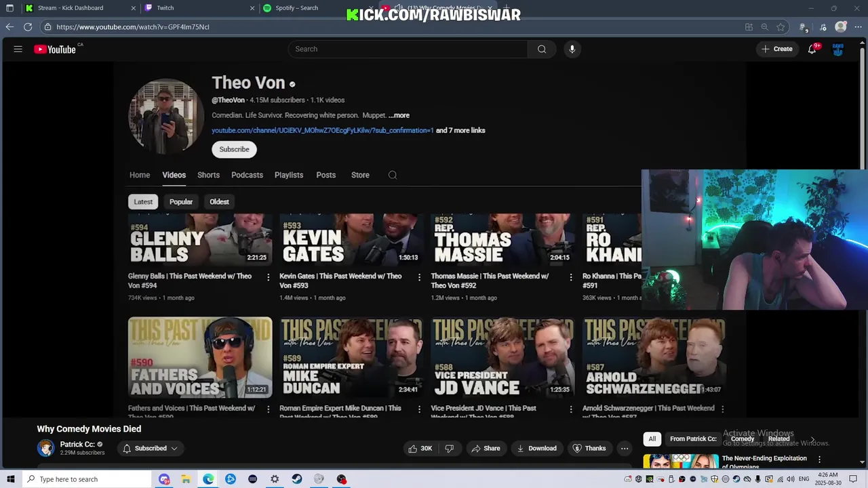Open the channel Podcasts tab

(x=247, y=175)
